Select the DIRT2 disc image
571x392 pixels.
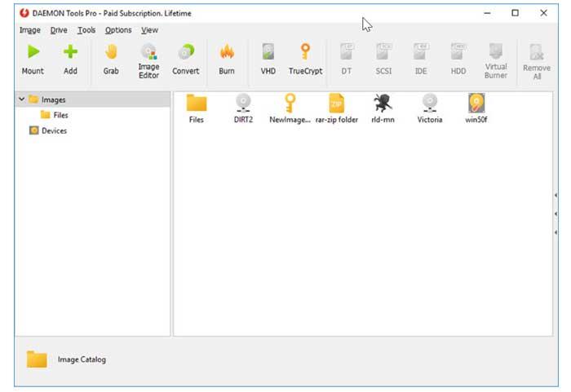[x=243, y=108]
